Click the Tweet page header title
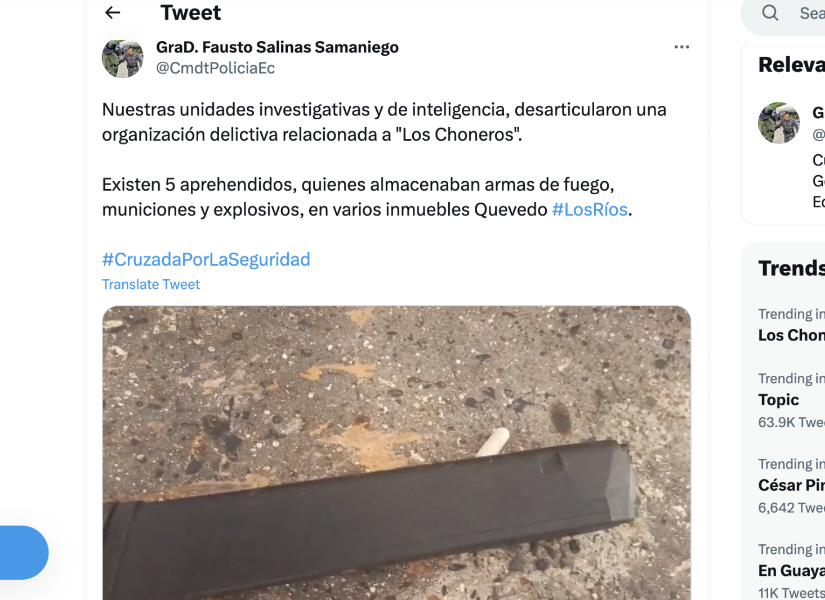This screenshot has width=825, height=600. 190,13
